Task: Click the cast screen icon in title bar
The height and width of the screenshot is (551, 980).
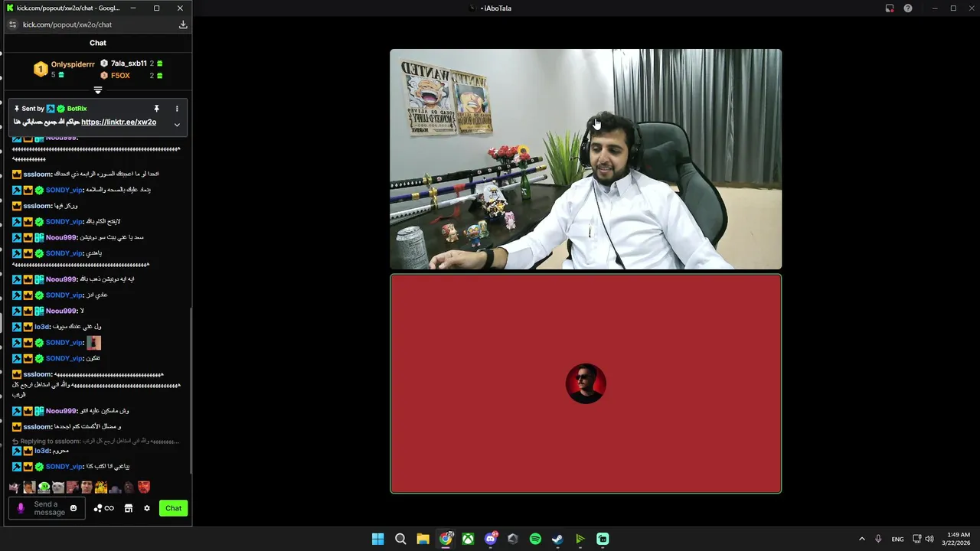Action: 890,8
